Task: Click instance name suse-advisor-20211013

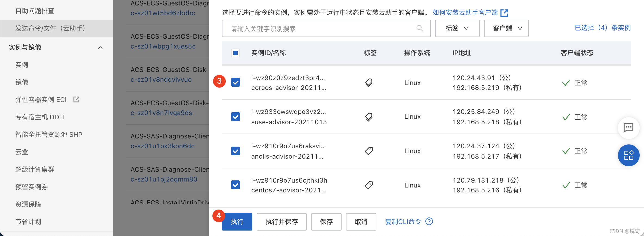Action: (x=289, y=122)
